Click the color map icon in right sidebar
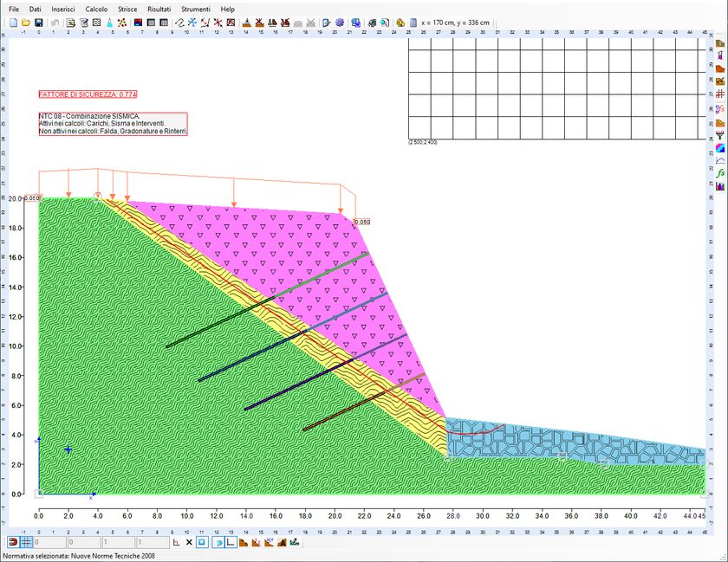Viewport: 728px width, 562px height. (719, 147)
